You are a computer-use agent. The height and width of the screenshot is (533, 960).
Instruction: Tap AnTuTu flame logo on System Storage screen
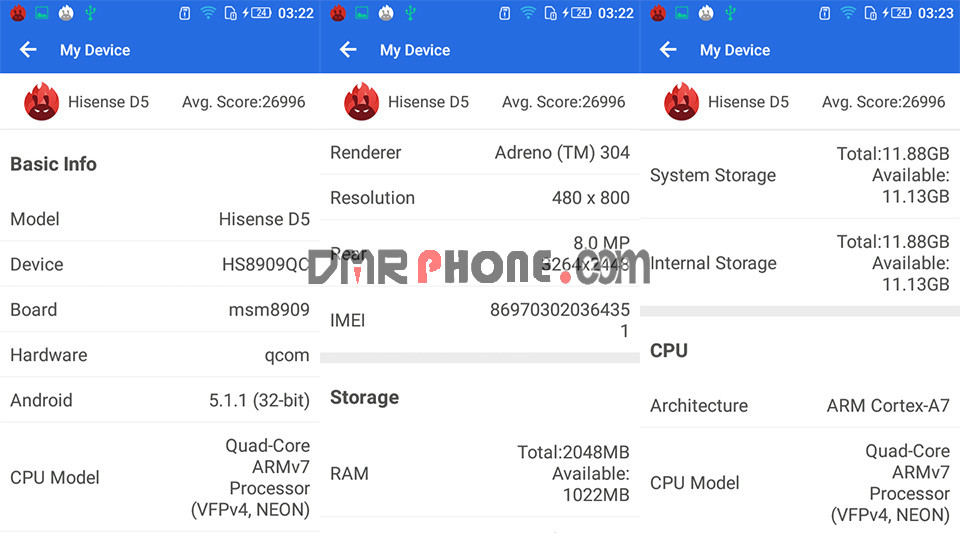pos(681,102)
